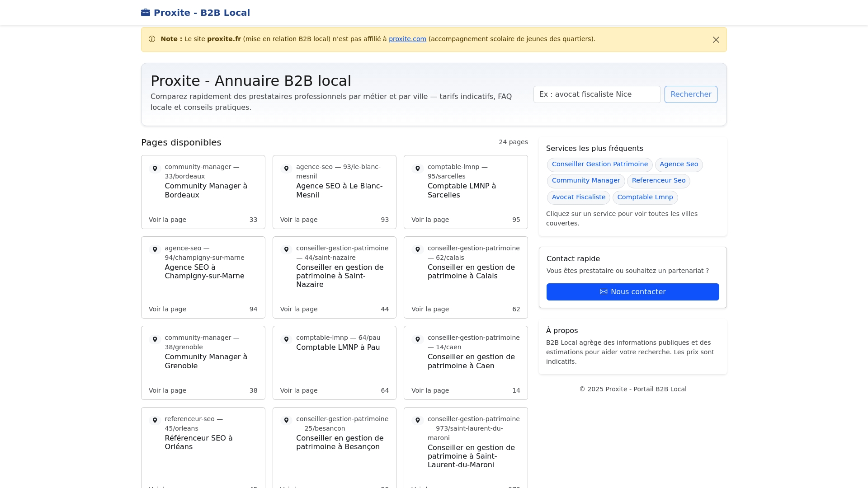Open Voir la page for Community Manager à Bordeaux

tap(167, 220)
